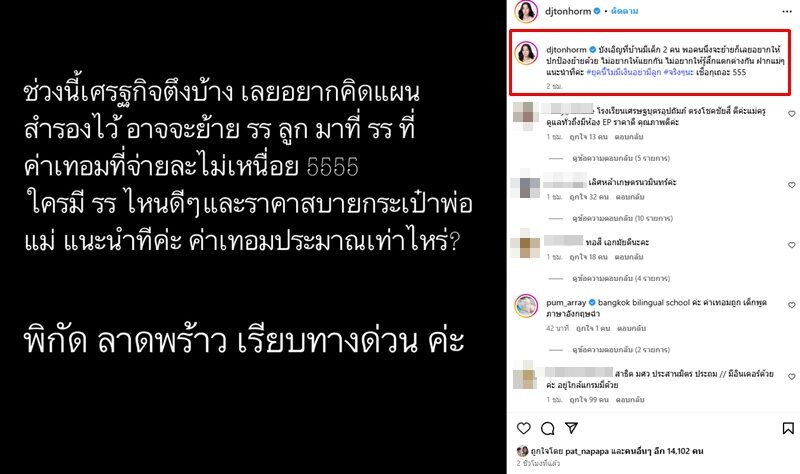Like the ทอสี เอกมัย comment
800x474 pixels.
click(791, 245)
